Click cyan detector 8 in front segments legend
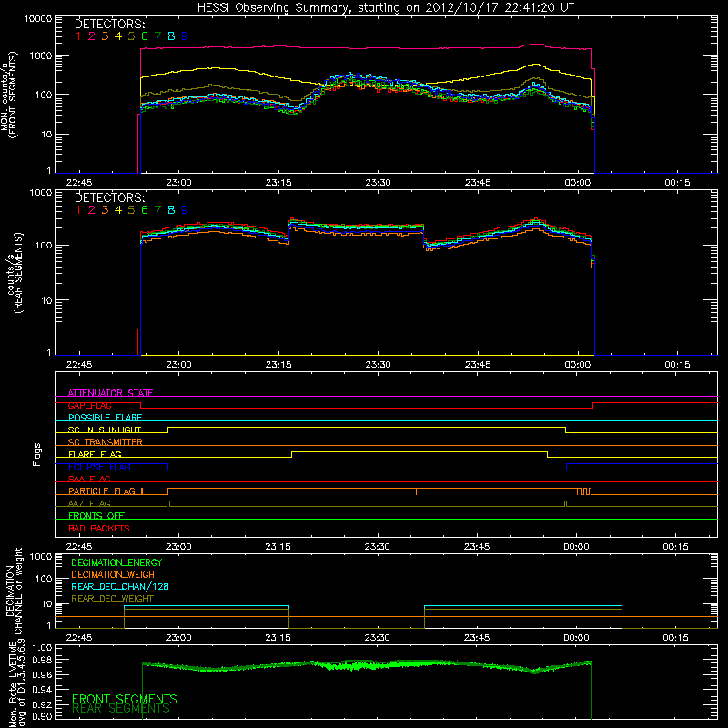 click(171, 36)
